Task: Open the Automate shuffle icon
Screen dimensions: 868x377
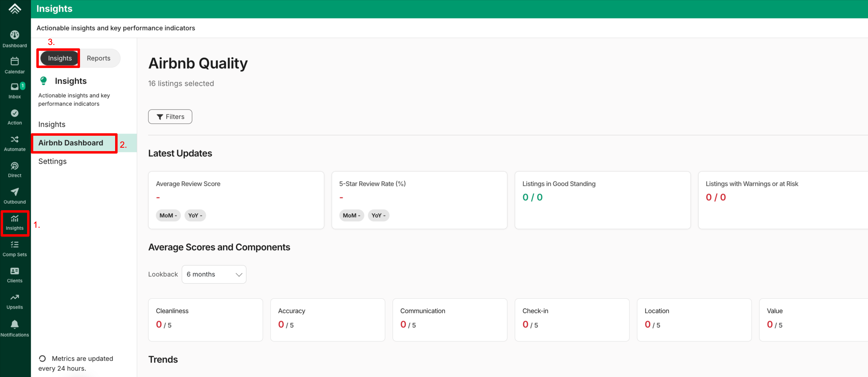Action: pyautogui.click(x=14, y=143)
